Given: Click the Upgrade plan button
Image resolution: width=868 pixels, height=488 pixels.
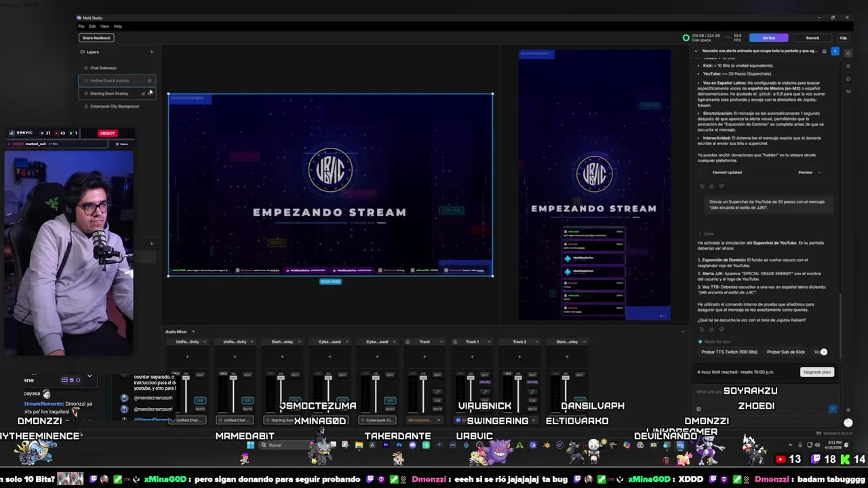Looking at the screenshot, I should (817, 372).
